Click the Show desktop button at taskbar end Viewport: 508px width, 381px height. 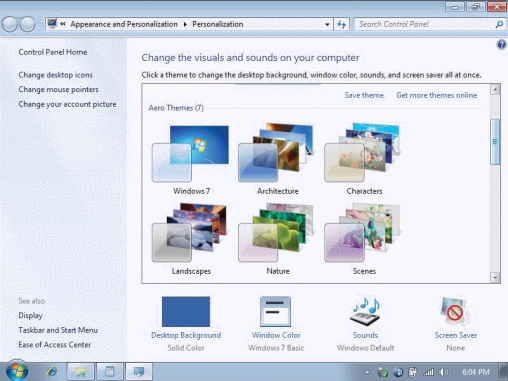point(504,371)
